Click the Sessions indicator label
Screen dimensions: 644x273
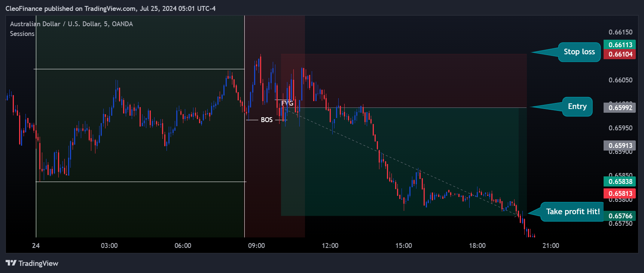tap(22, 34)
